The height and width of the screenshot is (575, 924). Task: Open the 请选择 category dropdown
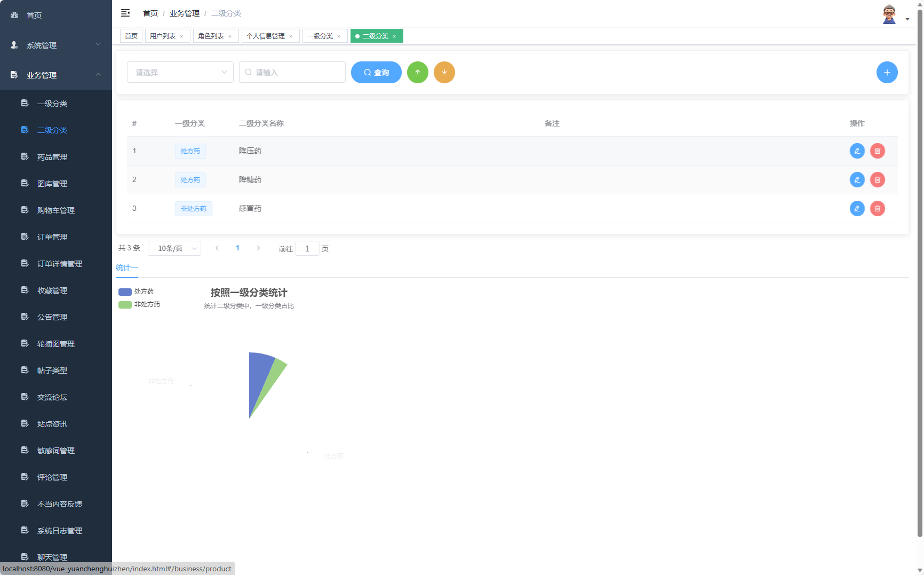click(x=180, y=72)
